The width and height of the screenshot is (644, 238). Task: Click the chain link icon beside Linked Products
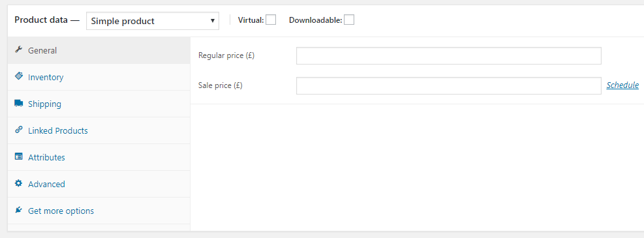point(18,130)
